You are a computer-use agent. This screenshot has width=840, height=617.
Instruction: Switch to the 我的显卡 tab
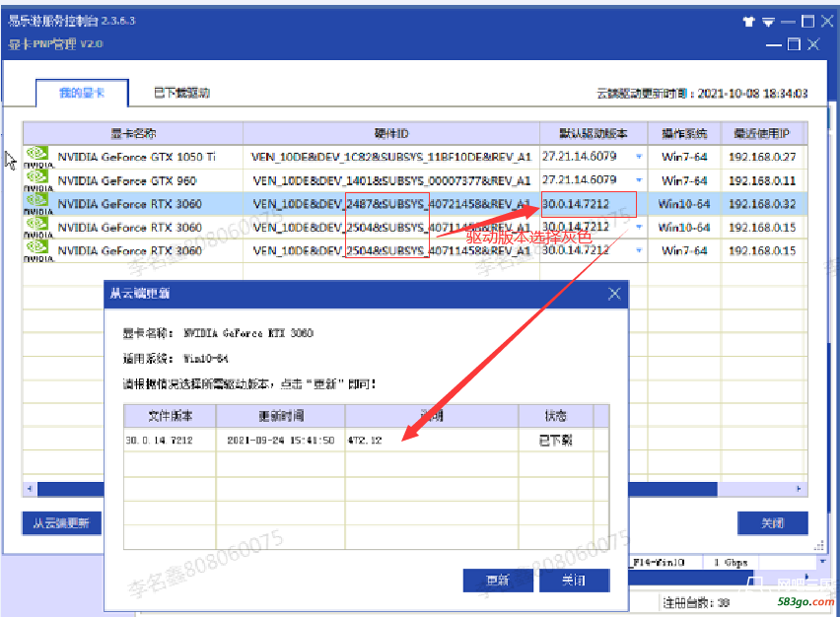(x=82, y=94)
